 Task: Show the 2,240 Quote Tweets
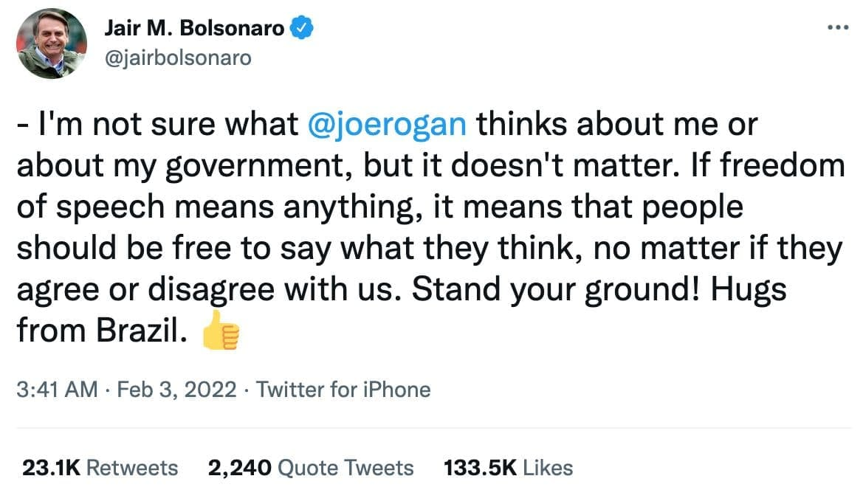tap(311, 468)
